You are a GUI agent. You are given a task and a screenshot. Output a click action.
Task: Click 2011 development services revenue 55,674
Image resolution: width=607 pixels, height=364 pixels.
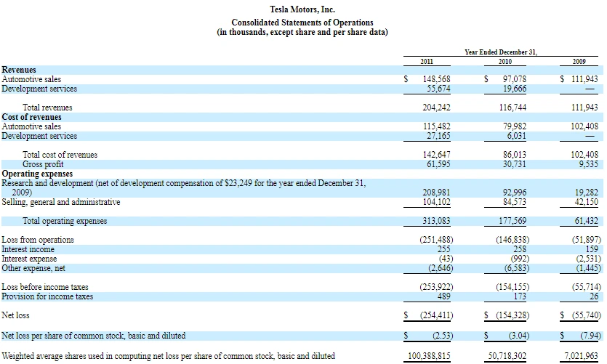pos(438,89)
